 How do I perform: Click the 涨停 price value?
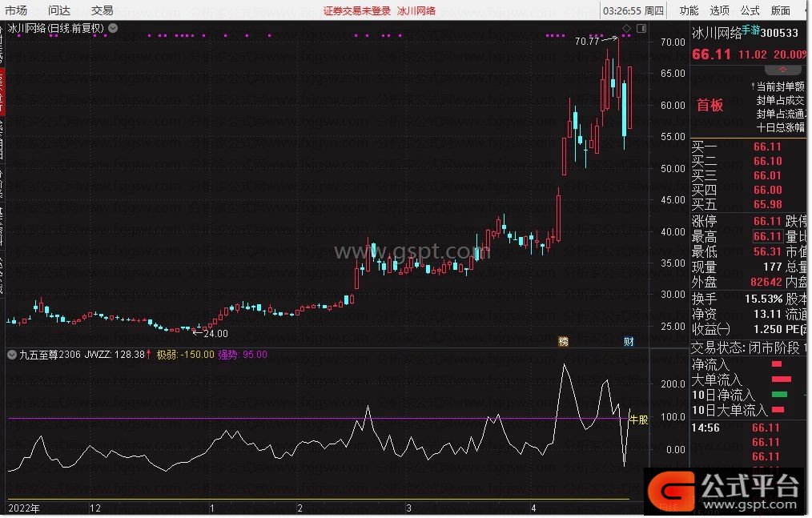pyautogui.click(x=767, y=221)
